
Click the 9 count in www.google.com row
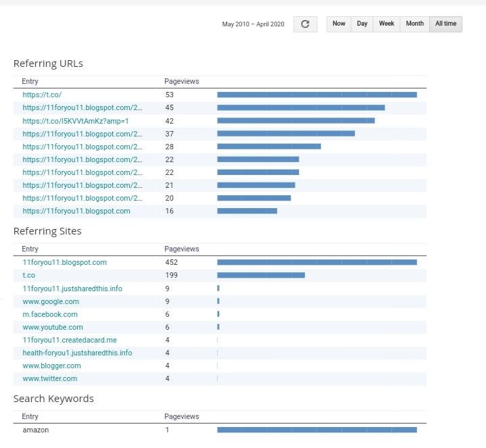coord(168,302)
